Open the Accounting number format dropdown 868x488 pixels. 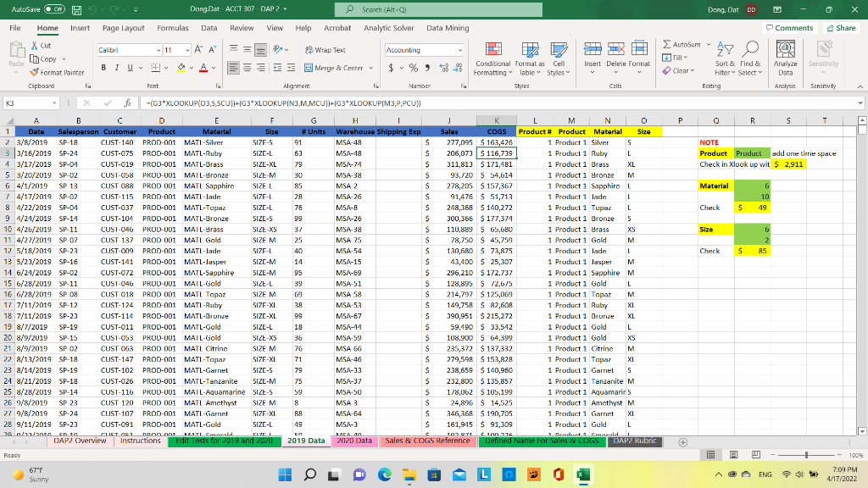click(458, 51)
